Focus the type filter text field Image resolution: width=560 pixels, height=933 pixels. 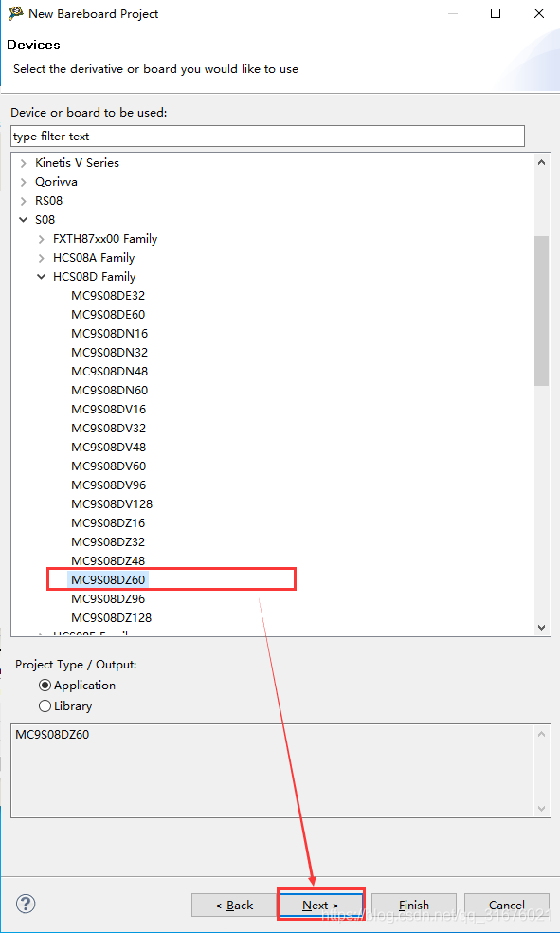267,137
